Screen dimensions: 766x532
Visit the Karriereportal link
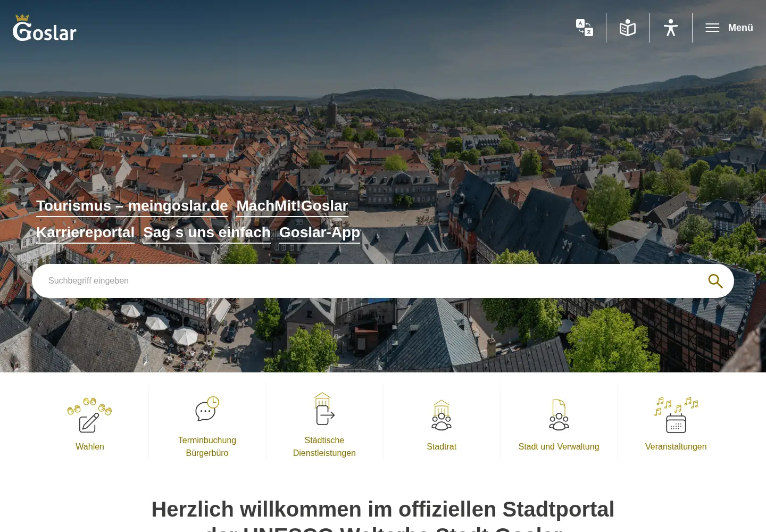pyautogui.click(x=85, y=232)
